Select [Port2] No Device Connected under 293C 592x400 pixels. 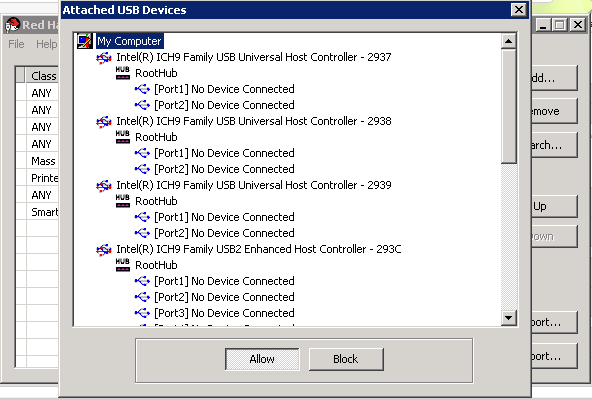(224, 297)
